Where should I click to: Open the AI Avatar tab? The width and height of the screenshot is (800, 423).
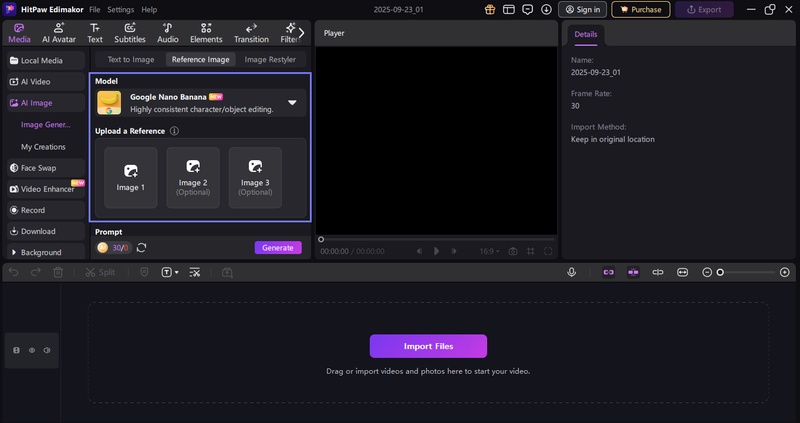click(x=59, y=33)
